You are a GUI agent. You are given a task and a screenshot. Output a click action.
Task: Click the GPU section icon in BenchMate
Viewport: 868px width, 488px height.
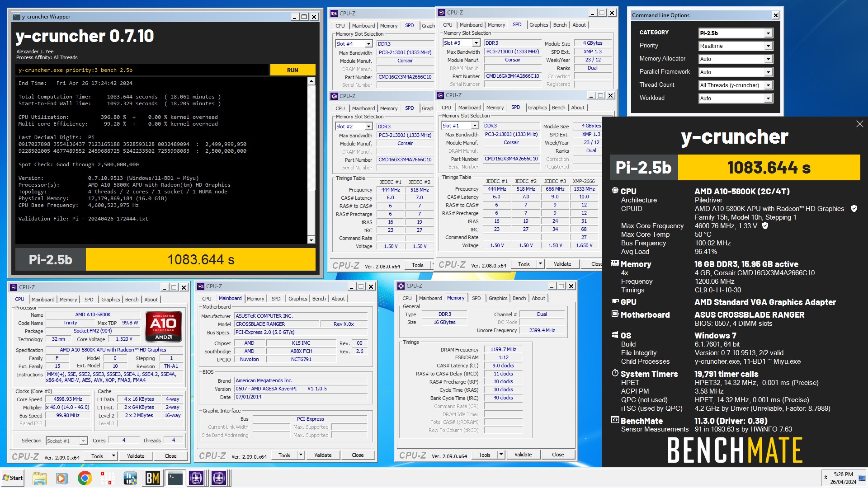[x=615, y=301]
